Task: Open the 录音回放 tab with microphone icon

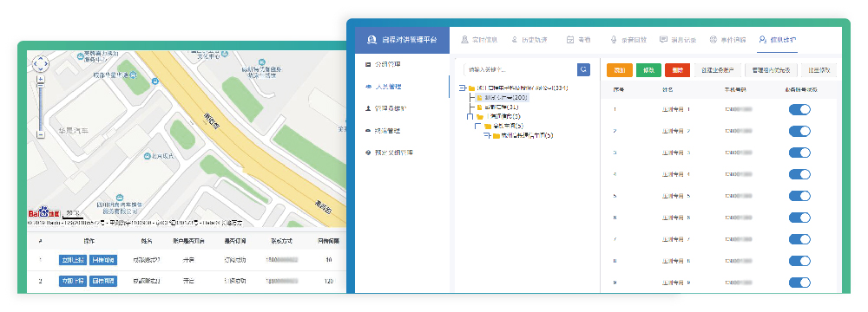Action: click(628, 40)
